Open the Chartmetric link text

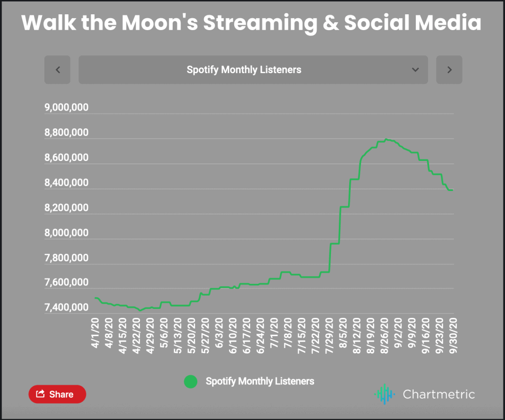(x=438, y=394)
